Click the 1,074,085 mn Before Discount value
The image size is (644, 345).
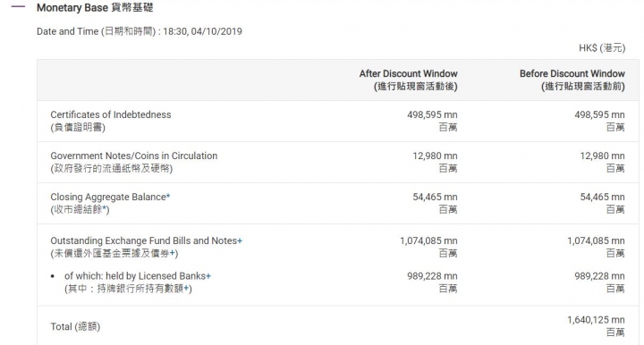(x=596, y=240)
